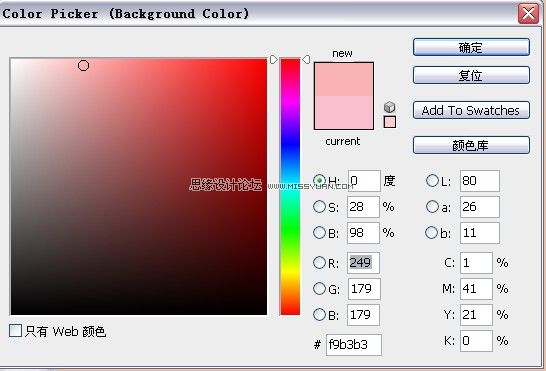
Task: Click the M magenta field showing 41
Action: pyautogui.click(x=476, y=289)
